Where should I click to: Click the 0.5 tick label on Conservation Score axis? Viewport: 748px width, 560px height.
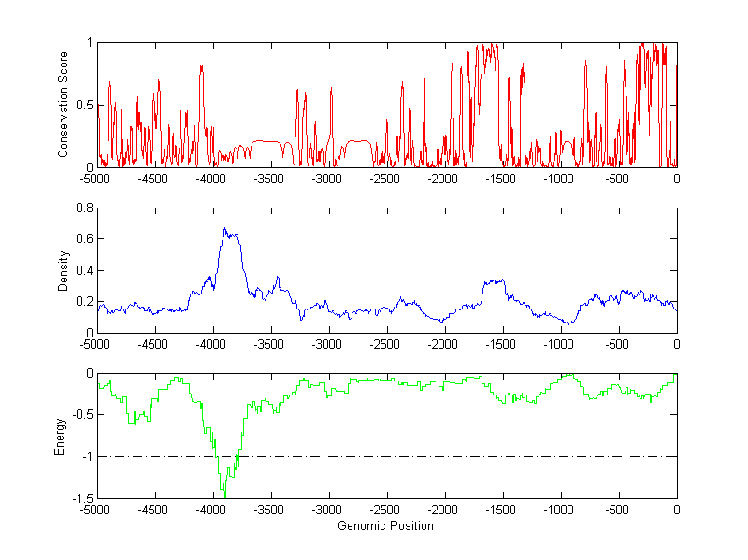click(82, 105)
